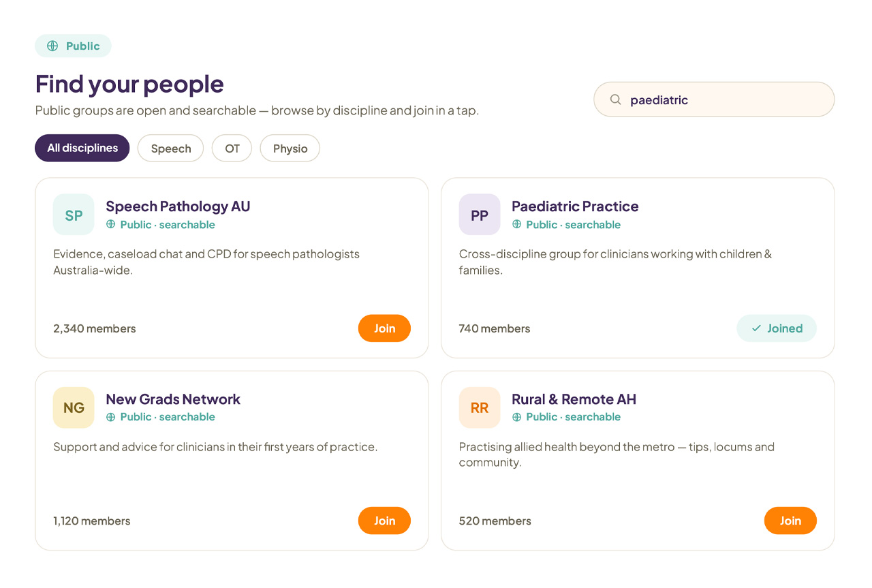
Task: Click the globe icon in Public badge
Action: pos(52,46)
